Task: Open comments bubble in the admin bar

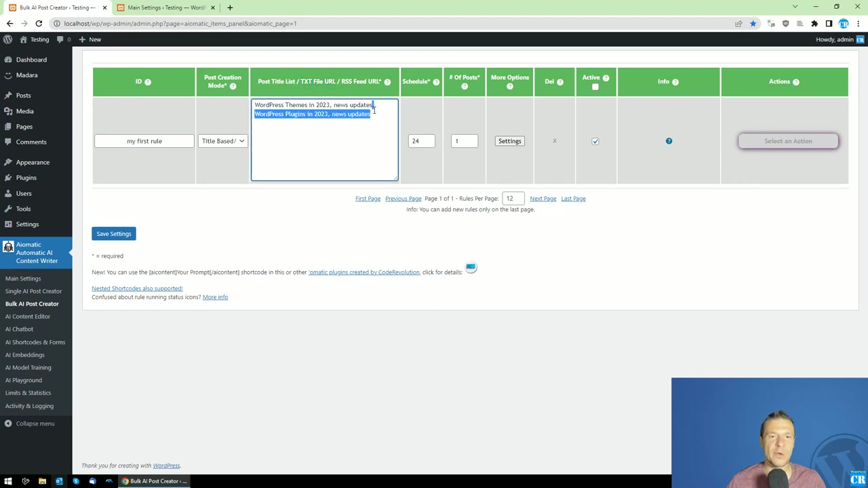Action: [64, 39]
